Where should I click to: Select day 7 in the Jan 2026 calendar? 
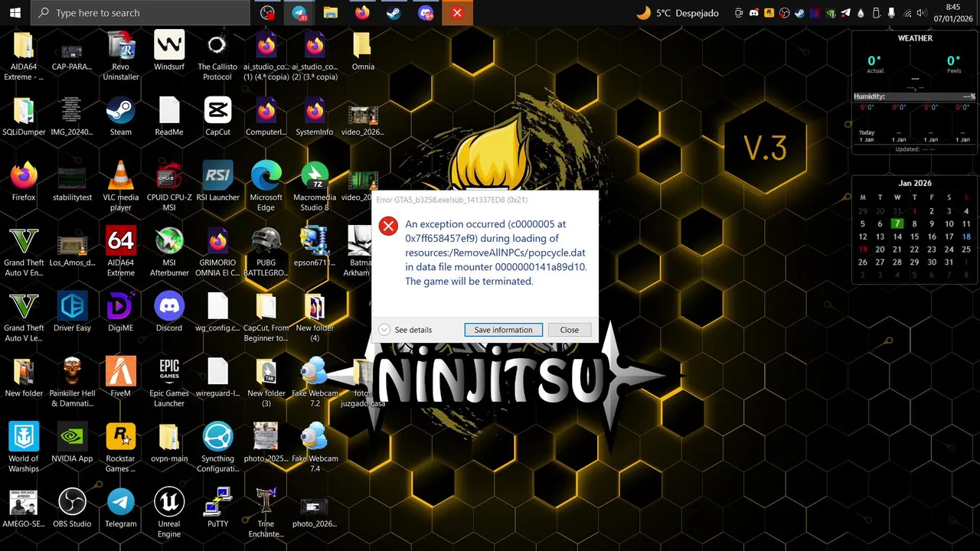897,224
